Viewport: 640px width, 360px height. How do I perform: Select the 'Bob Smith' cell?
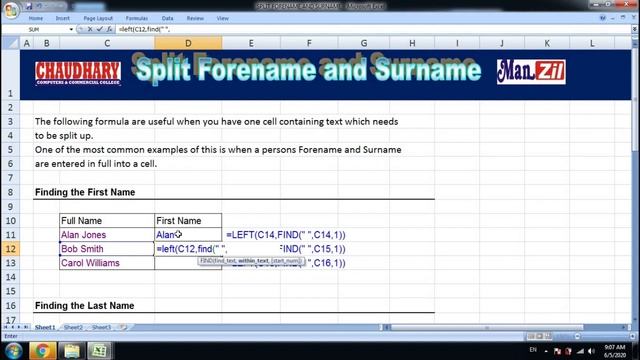point(107,249)
